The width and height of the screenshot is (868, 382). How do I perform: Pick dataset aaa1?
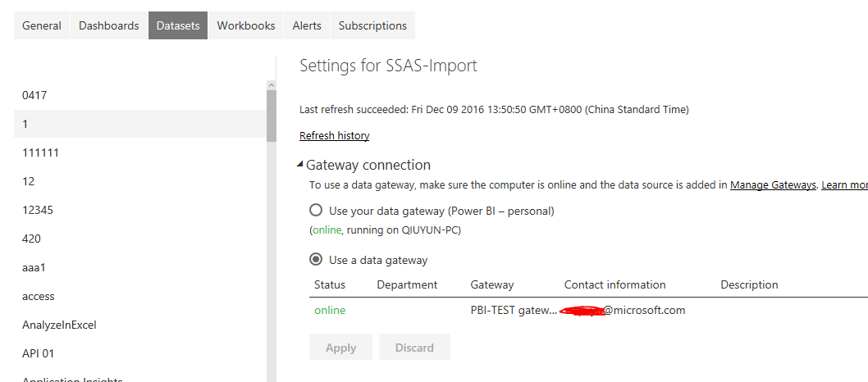[x=140, y=267]
